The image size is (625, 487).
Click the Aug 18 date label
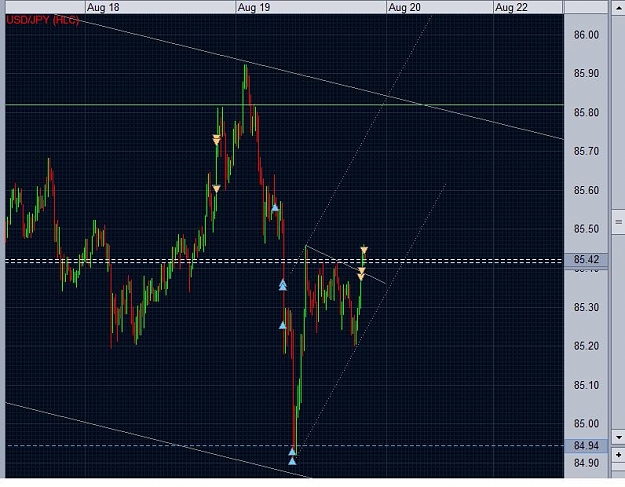103,8
